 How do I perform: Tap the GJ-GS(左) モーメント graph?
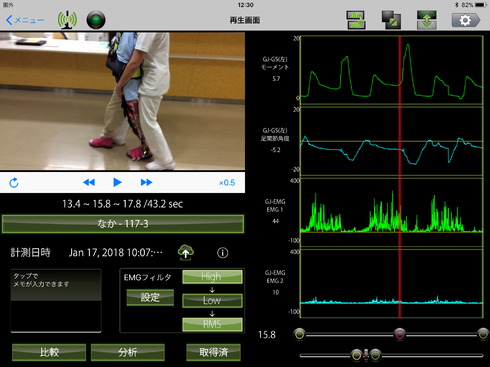[391, 70]
